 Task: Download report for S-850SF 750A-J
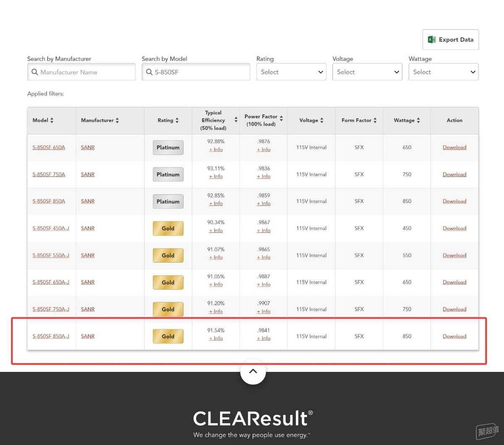(x=454, y=309)
